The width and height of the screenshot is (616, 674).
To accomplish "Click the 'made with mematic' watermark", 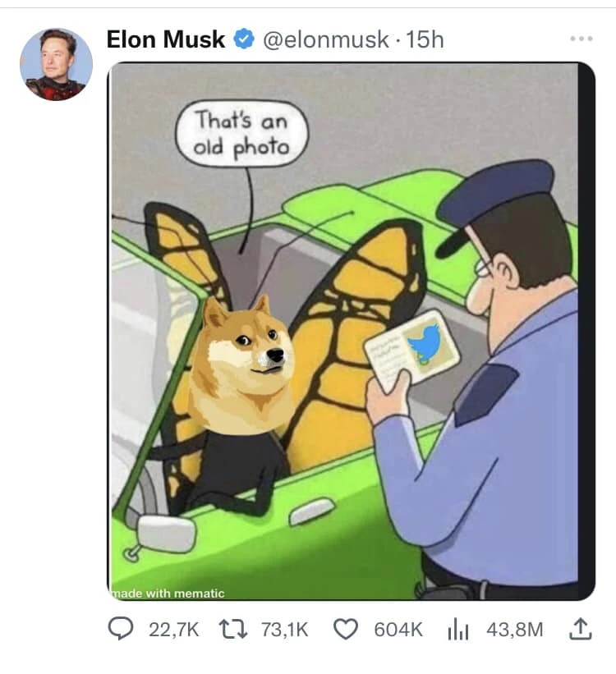I will (x=168, y=594).
